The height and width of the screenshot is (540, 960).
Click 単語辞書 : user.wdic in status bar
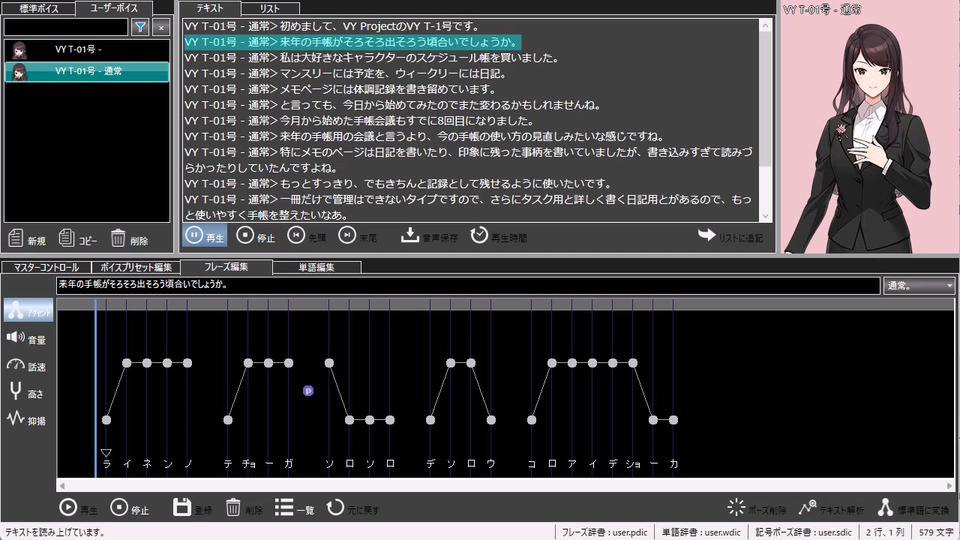(x=701, y=532)
